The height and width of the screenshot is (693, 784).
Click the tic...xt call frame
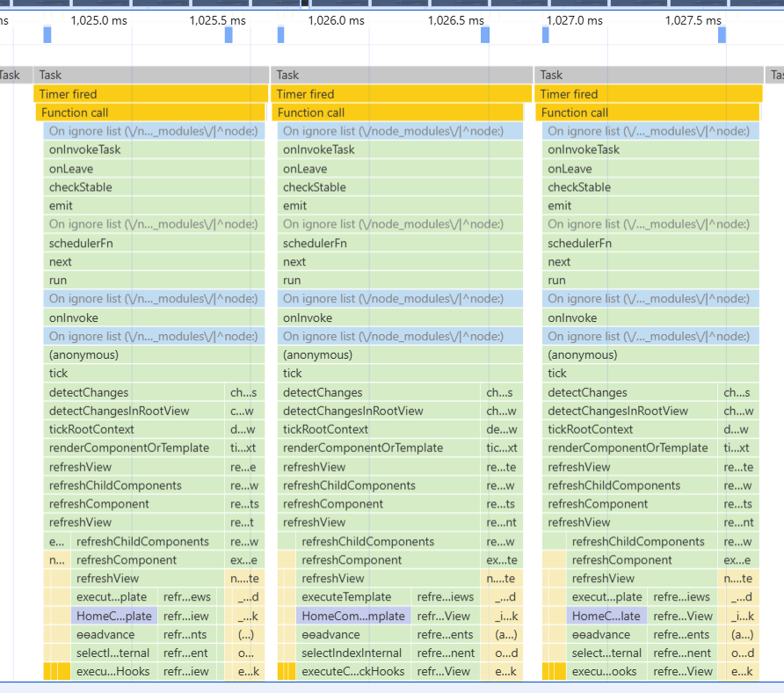[x=502, y=448]
